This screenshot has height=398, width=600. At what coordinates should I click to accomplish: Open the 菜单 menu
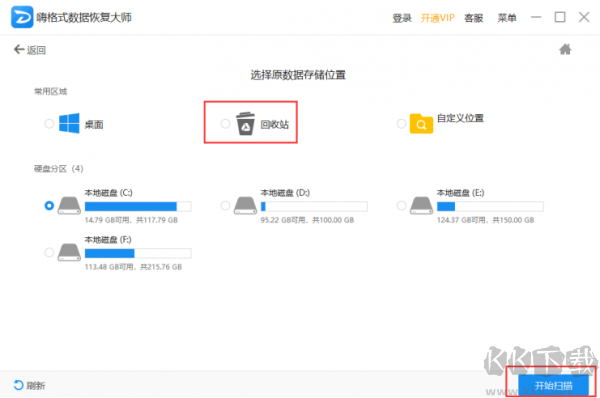(x=507, y=18)
